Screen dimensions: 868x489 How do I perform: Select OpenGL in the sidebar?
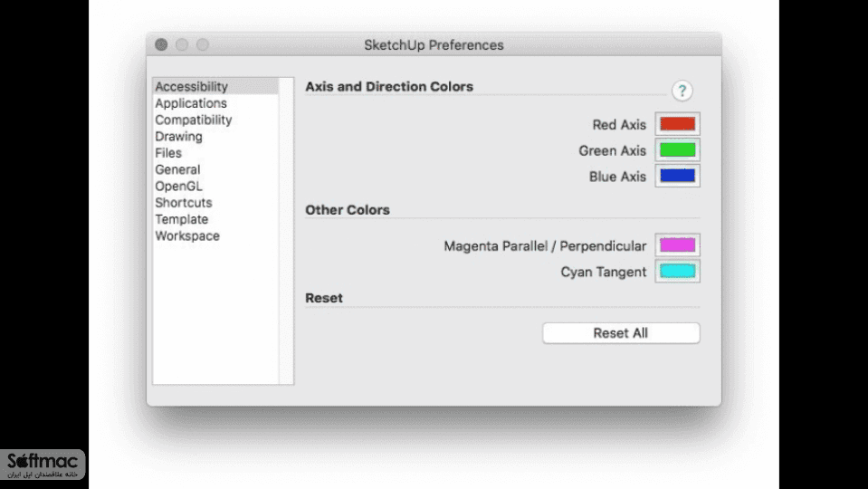coord(216,186)
